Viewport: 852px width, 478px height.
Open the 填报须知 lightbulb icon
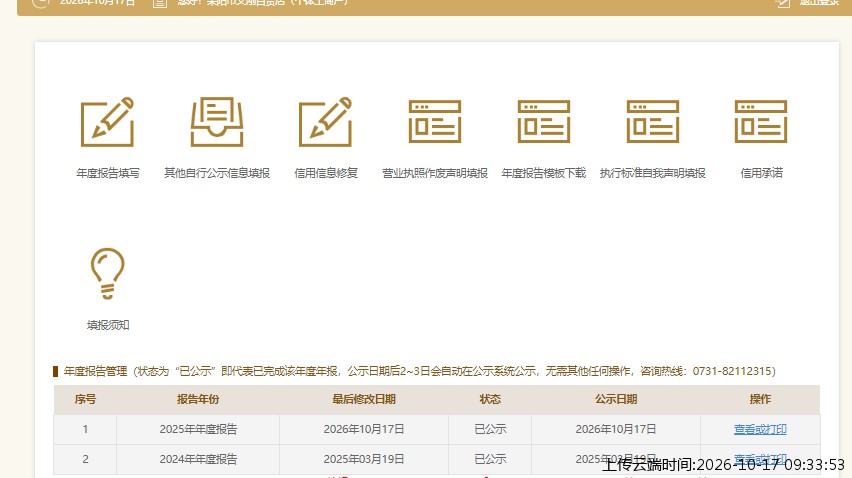tap(108, 273)
